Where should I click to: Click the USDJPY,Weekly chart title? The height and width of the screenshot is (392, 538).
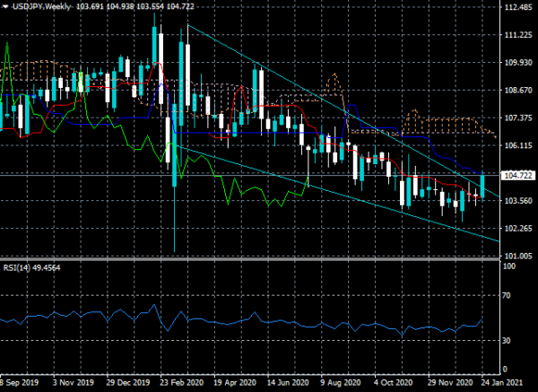coord(42,6)
